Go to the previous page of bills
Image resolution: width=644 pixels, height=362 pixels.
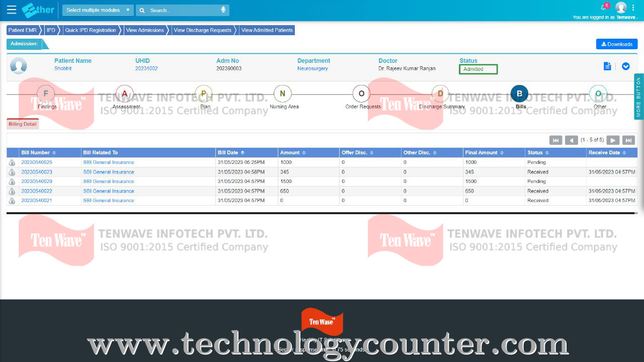tap(572, 140)
